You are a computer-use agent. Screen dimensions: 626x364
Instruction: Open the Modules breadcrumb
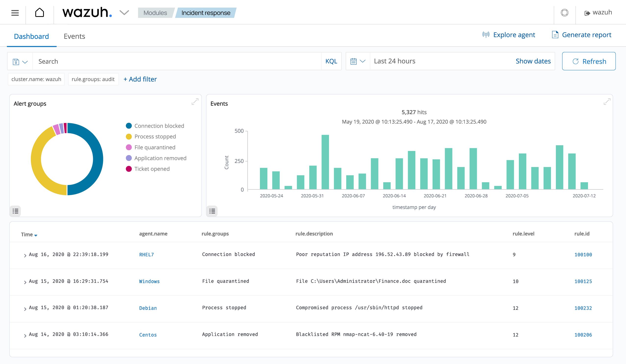[155, 13]
